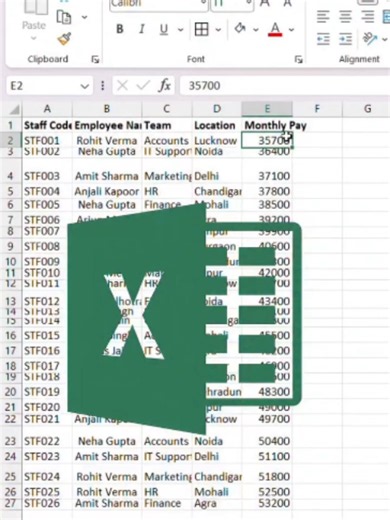Click the formula bar showing 35700
390x520 pixels.
click(285, 86)
